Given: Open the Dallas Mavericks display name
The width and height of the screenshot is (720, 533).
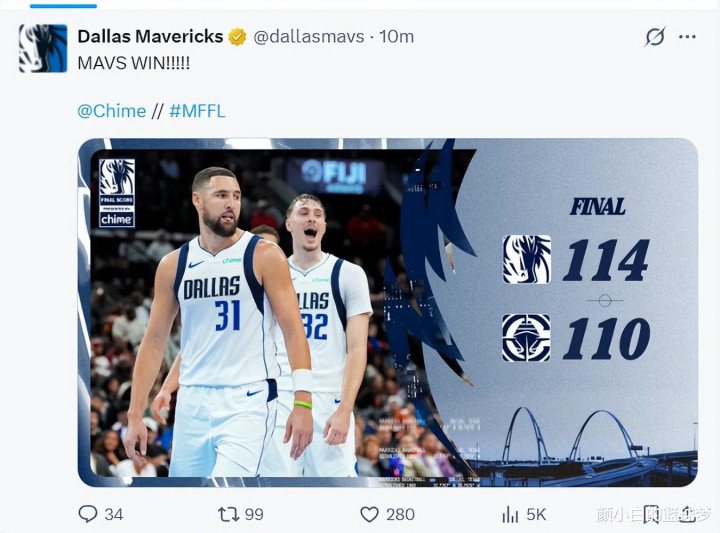Looking at the screenshot, I should 150,36.
